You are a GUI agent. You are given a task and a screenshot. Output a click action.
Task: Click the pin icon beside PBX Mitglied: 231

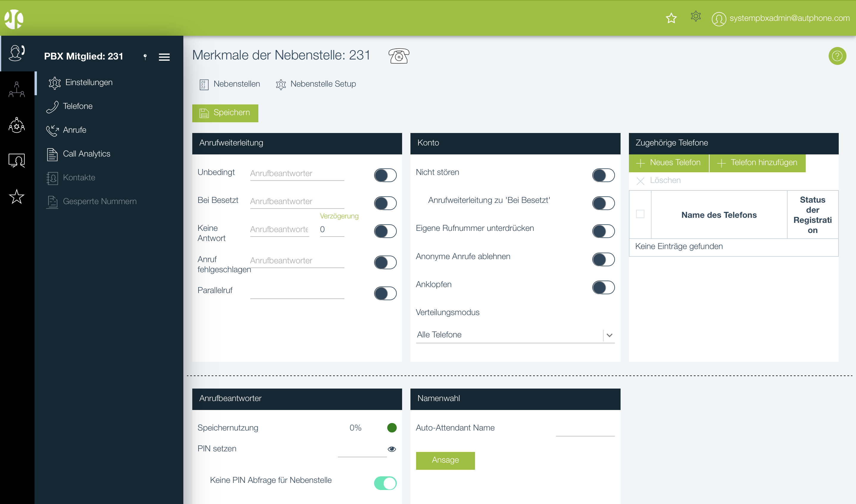click(x=145, y=57)
